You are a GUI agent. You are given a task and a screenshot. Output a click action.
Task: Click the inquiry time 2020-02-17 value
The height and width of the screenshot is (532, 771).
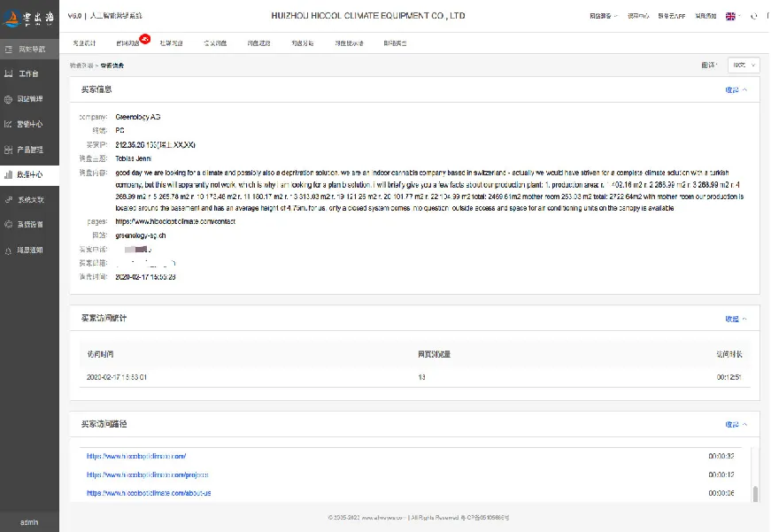[145, 277]
